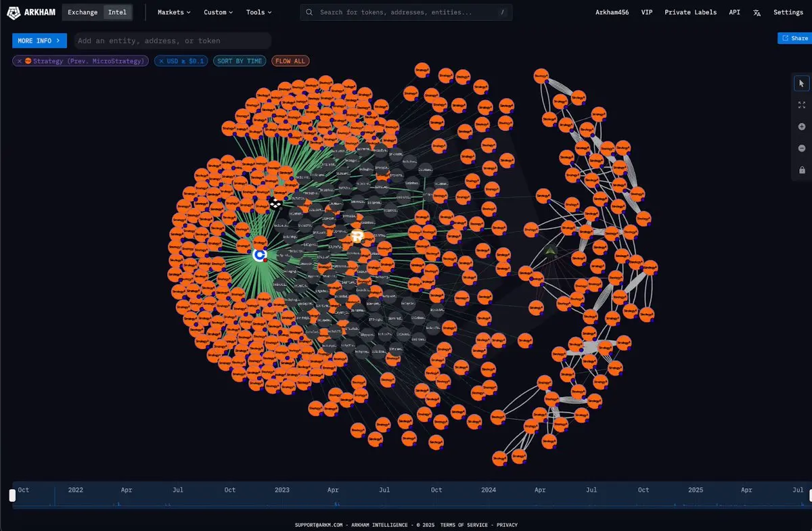Open the Arkham456 account menu
Screen dimensions: 812x531
click(x=612, y=12)
